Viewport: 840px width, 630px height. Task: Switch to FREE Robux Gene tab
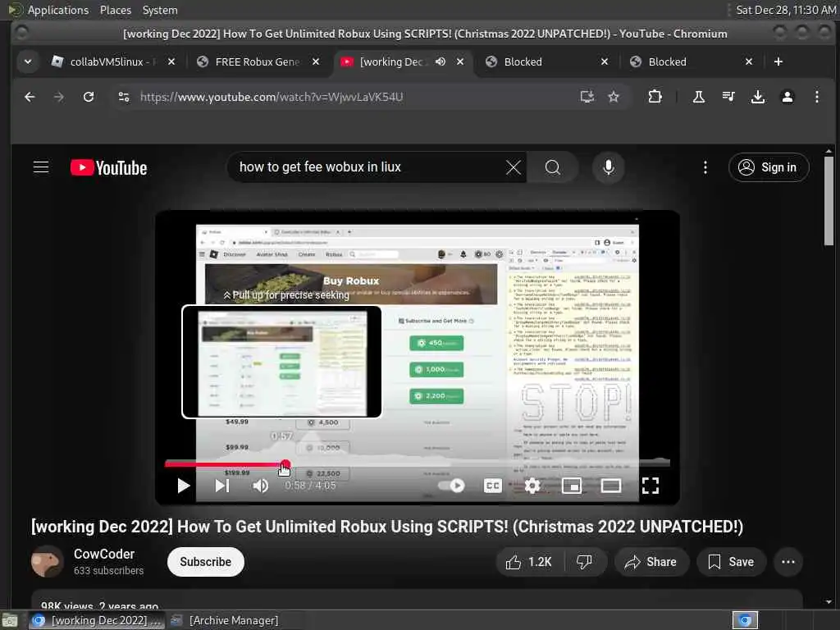click(x=258, y=62)
